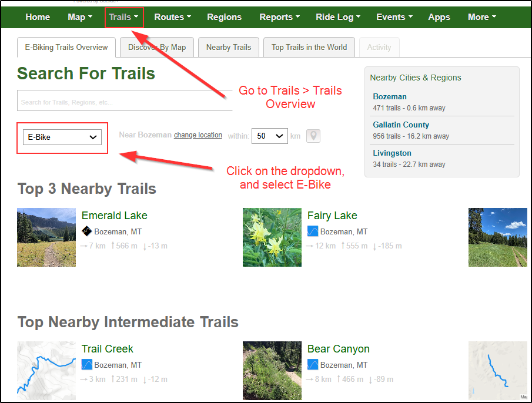Open the Map menu

coord(80,17)
